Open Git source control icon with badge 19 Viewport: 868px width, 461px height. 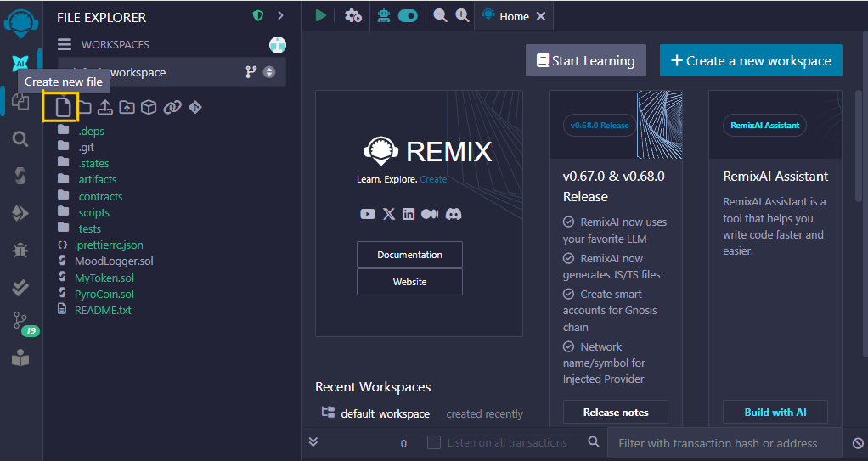20,321
